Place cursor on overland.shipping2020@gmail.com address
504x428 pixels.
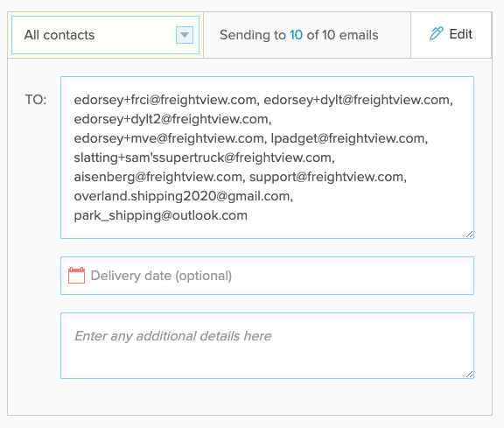[182, 196]
